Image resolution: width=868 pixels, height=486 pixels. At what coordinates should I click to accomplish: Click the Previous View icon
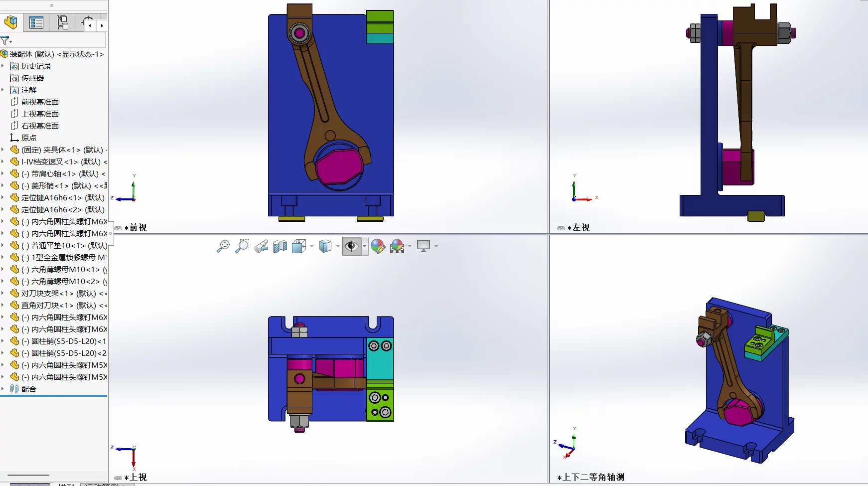261,246
